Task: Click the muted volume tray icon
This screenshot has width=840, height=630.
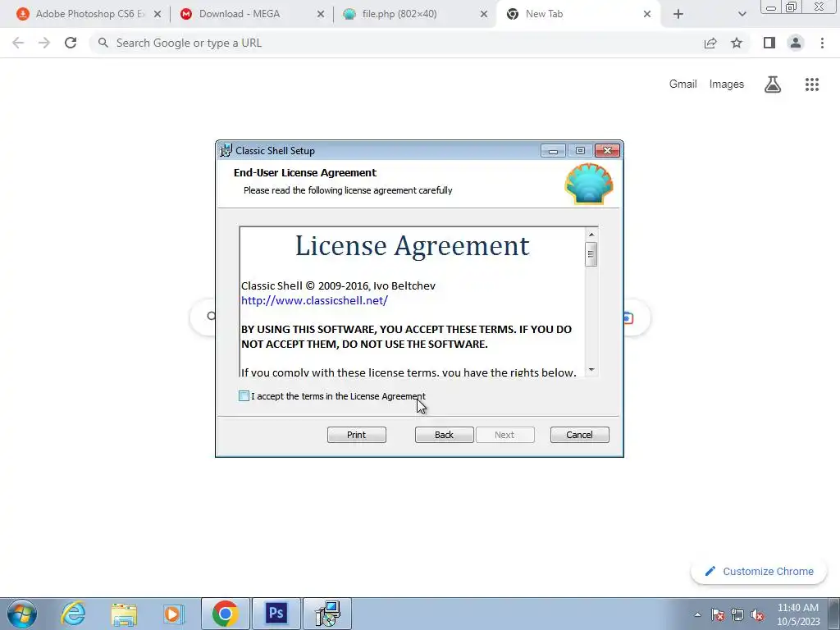Action: click(757, 614)
